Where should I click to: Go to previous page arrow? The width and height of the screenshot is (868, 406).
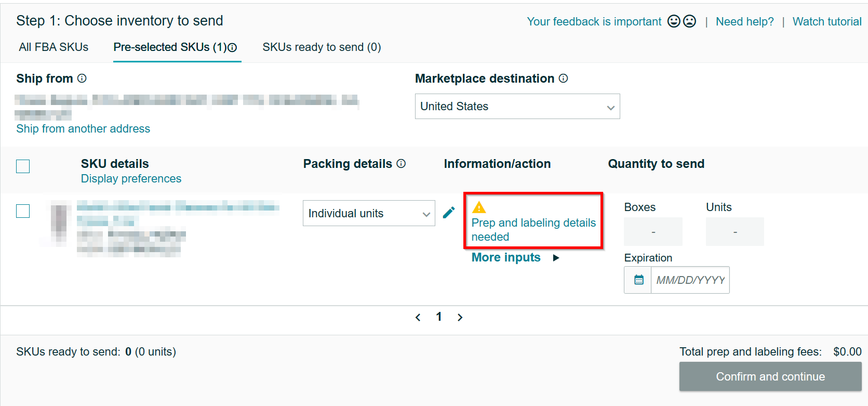click(x=418, y=317)
